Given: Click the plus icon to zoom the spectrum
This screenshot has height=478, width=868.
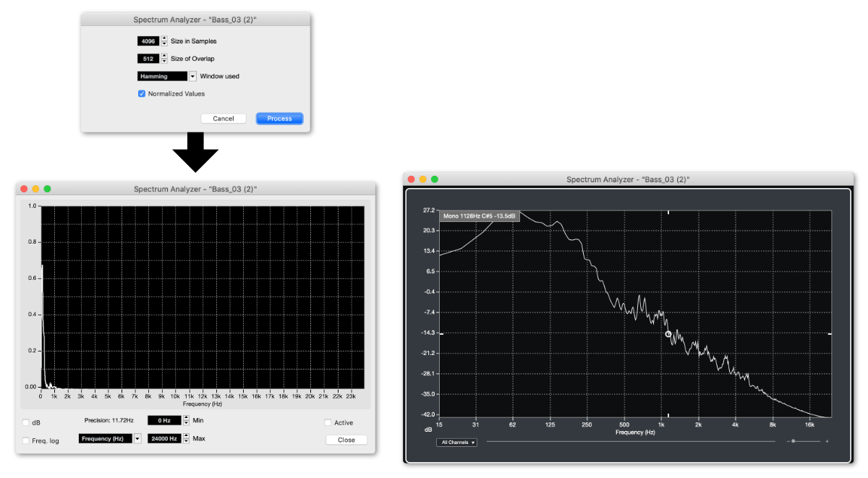Looking at the screenshot, I should (826, 441).
